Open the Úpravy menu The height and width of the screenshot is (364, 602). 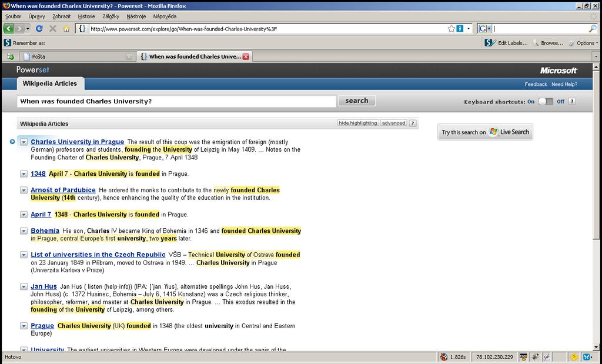[x=36, y=16]
